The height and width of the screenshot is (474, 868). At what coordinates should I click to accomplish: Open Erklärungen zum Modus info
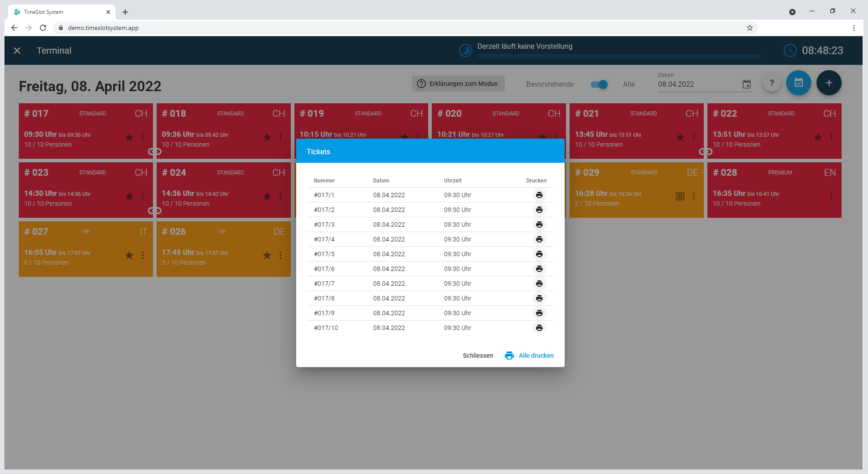click(458, 84)
